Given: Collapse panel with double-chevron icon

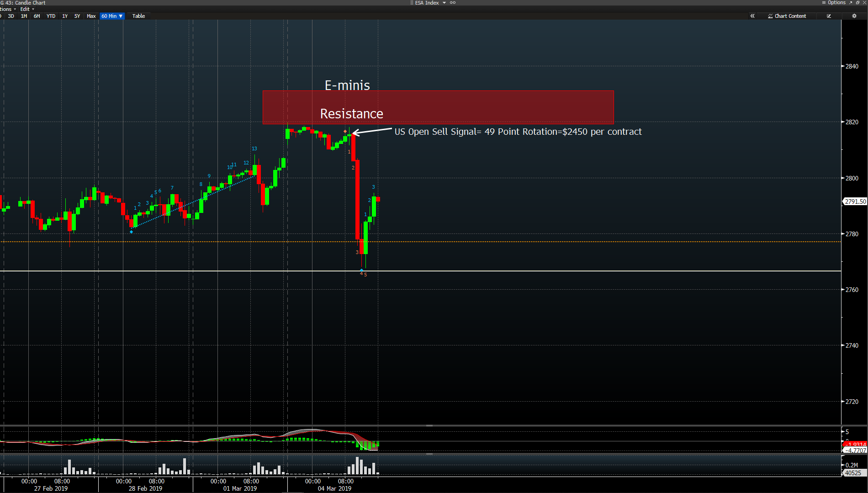Looking at the screenshot, I should click(x=752, y=16).
